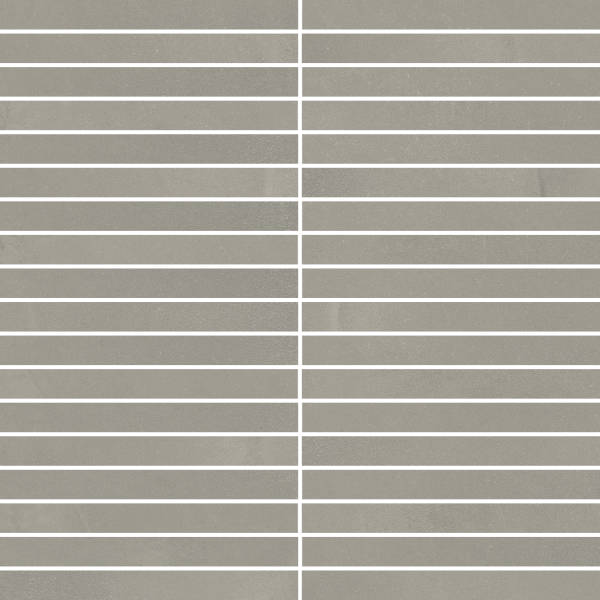
Task: Select eighth tile from top, right column
Action: coord(450,249)
